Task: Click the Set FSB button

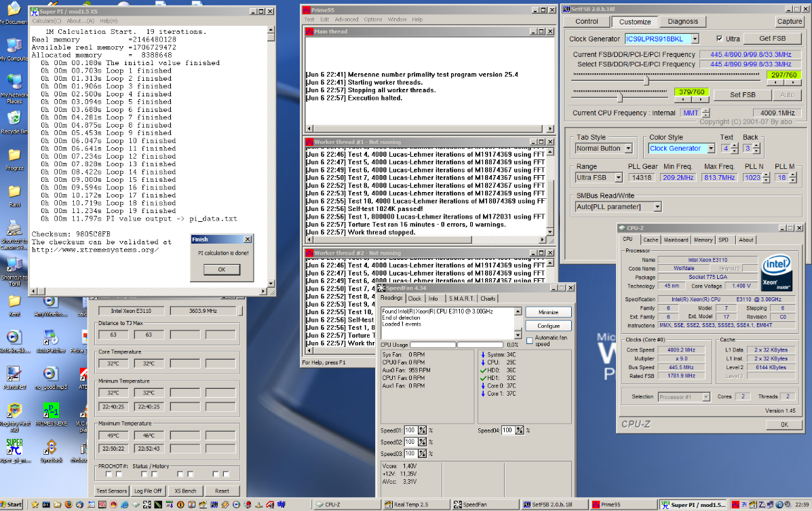Action: [742, 95]
